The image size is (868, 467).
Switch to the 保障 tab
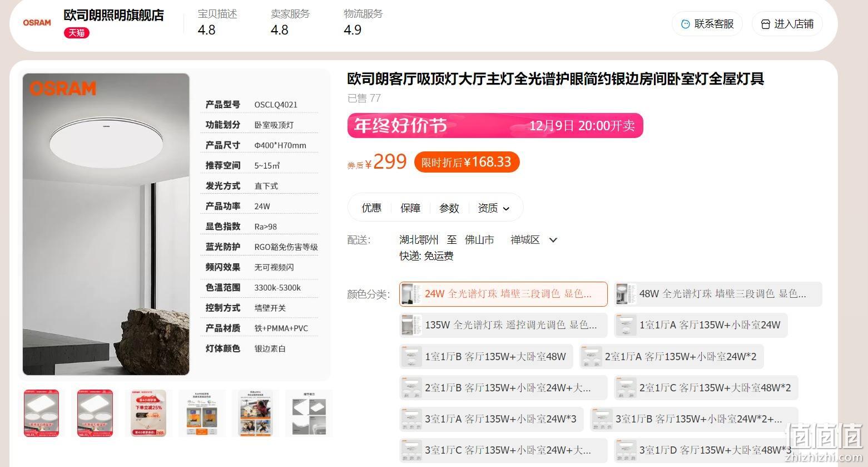point(410,208)
